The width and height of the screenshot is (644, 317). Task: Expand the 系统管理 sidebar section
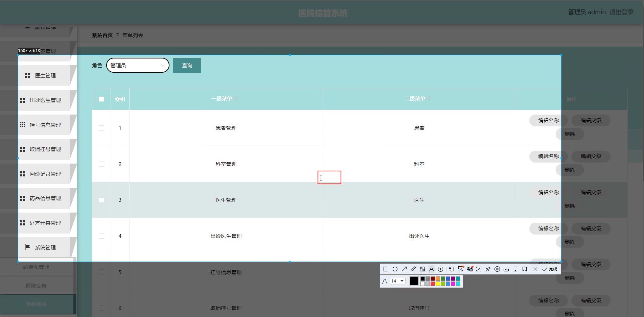tap(44, 247)
